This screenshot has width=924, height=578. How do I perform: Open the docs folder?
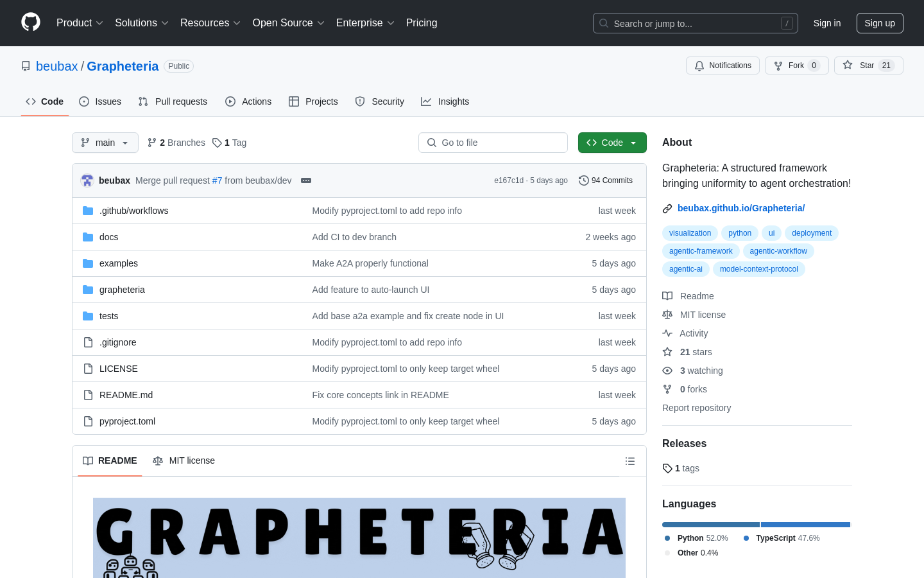(109, 237)
